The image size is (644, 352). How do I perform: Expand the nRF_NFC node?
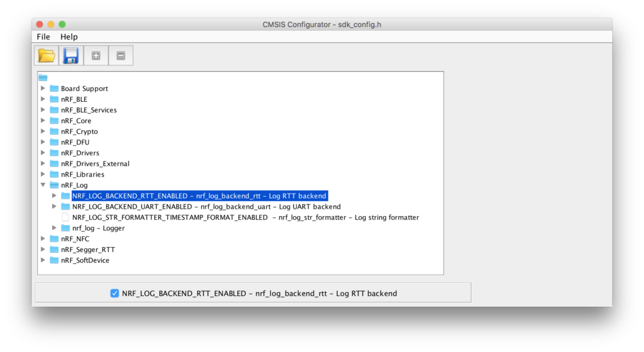(x=43, y=238)
